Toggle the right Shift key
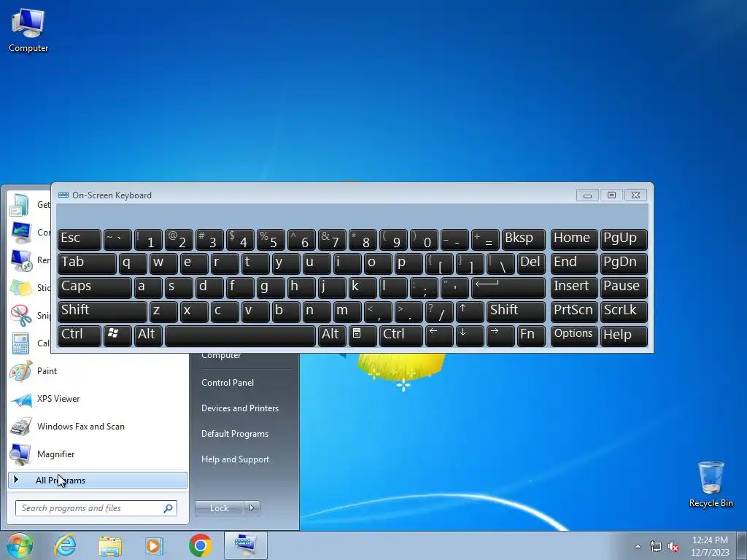747x560 pixels. [x=516, y=311]
